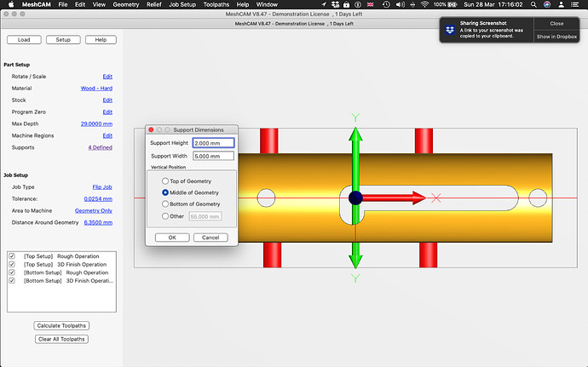Click the Flip Job type link
The height and width of the screenshot is (367, 588).
(x=102, y=187)
